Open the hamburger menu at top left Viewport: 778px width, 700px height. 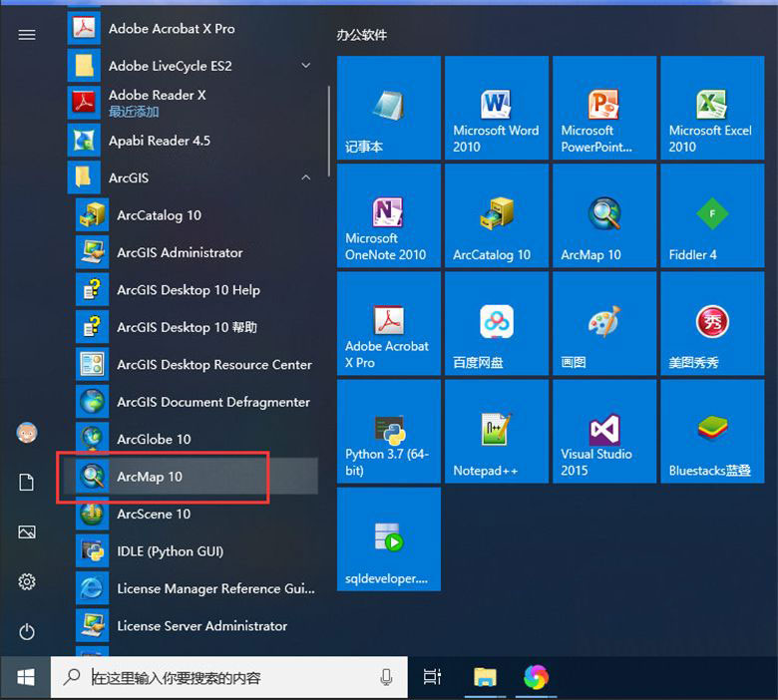point(27,35)
